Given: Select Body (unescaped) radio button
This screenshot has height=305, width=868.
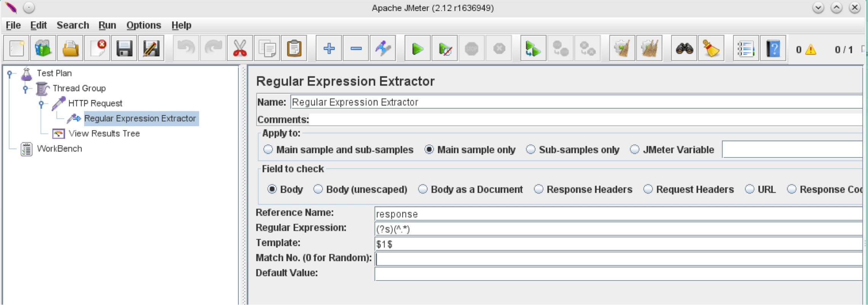Looking at the screenshot, I should (x=318, y=189).
